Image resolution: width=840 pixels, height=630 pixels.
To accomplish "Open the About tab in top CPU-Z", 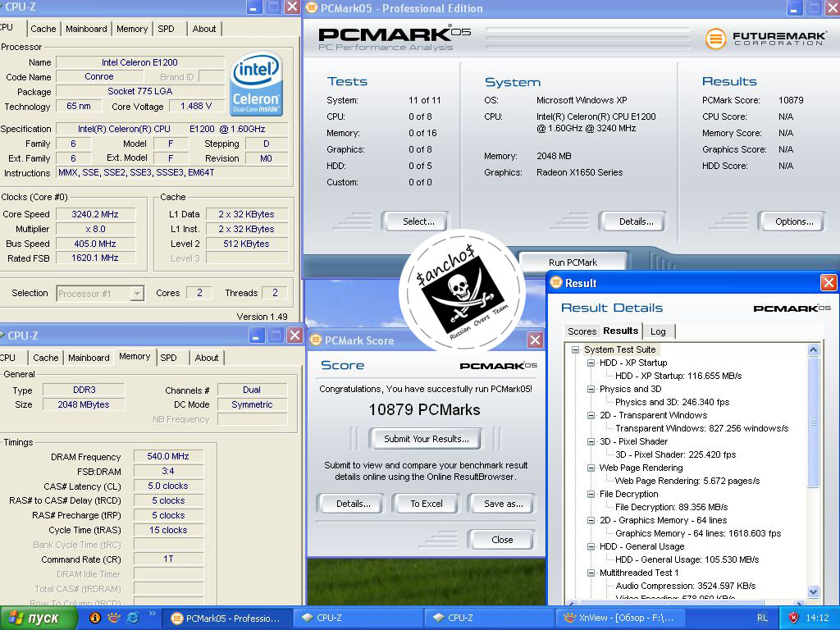I will tap(204, 29).
